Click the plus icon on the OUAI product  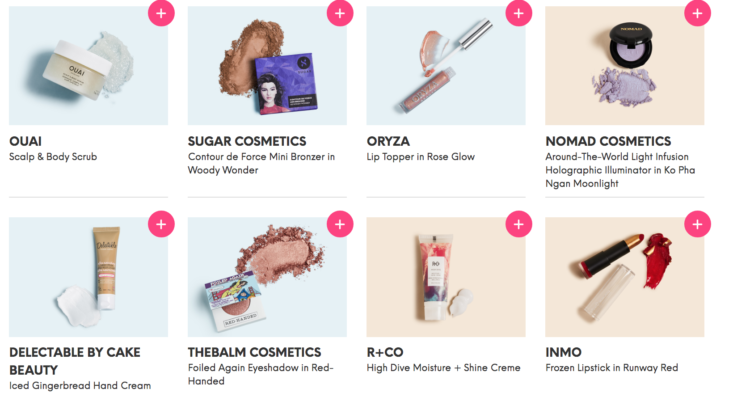(161, 13)
